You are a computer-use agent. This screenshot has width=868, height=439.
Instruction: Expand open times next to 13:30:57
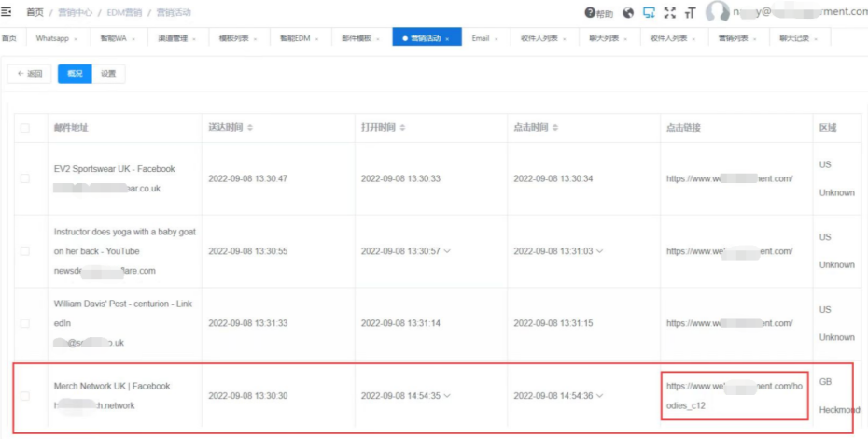447,251
